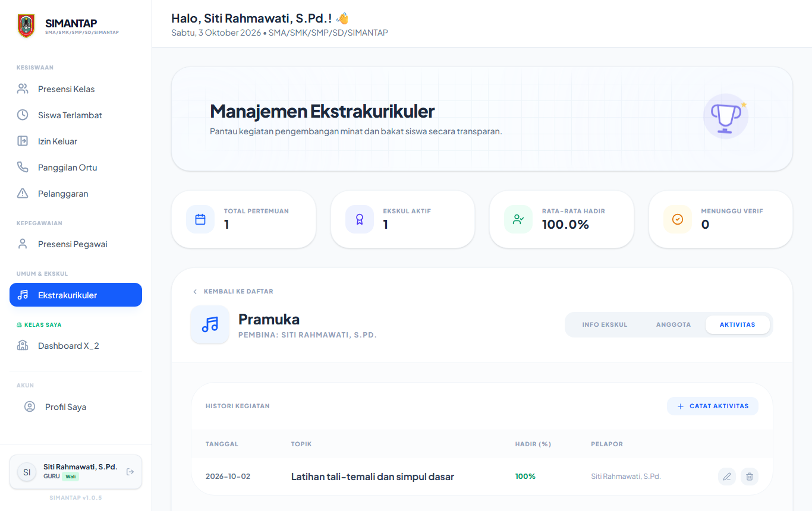Open the Siti Rahmawati user card
This screenshot has height=511, width=812.
(x=75, y=472)
